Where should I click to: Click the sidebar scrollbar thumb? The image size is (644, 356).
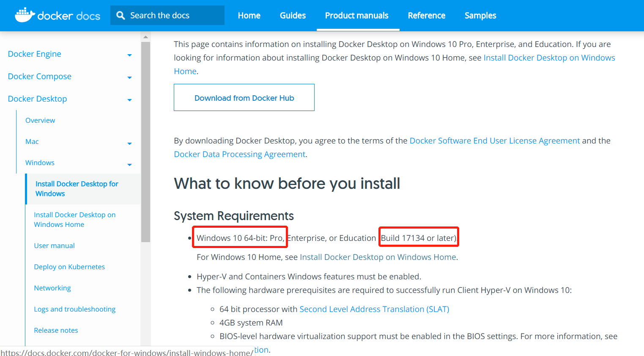pos(145,142)
